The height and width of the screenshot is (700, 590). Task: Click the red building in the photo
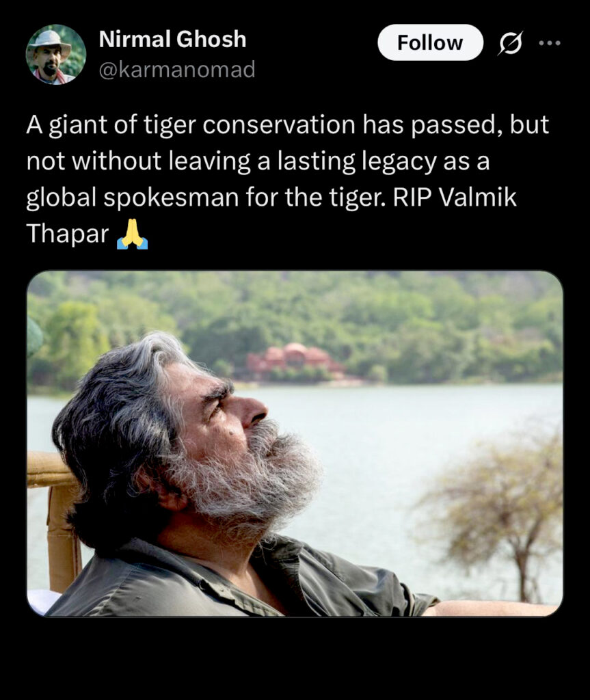point(295,360)
